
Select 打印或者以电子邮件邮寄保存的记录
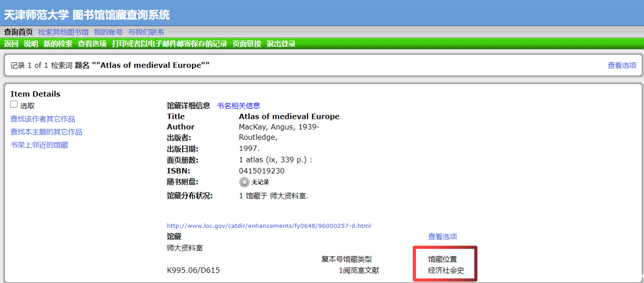169,44
